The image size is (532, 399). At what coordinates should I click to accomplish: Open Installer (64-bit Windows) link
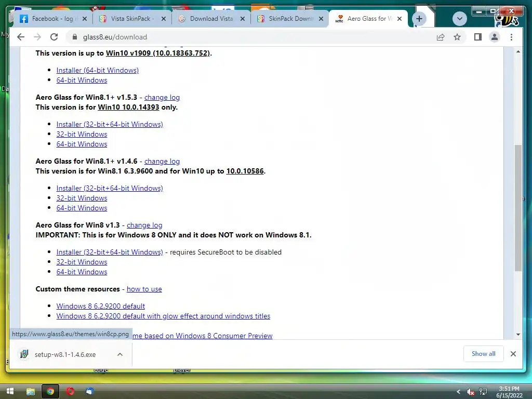point(97,70)
